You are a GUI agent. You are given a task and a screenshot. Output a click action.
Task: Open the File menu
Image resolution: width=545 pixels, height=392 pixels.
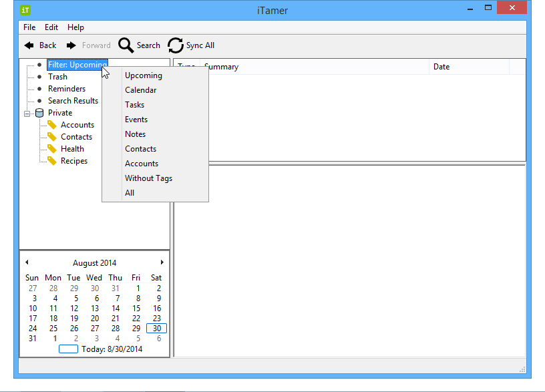tap(29, 27)
